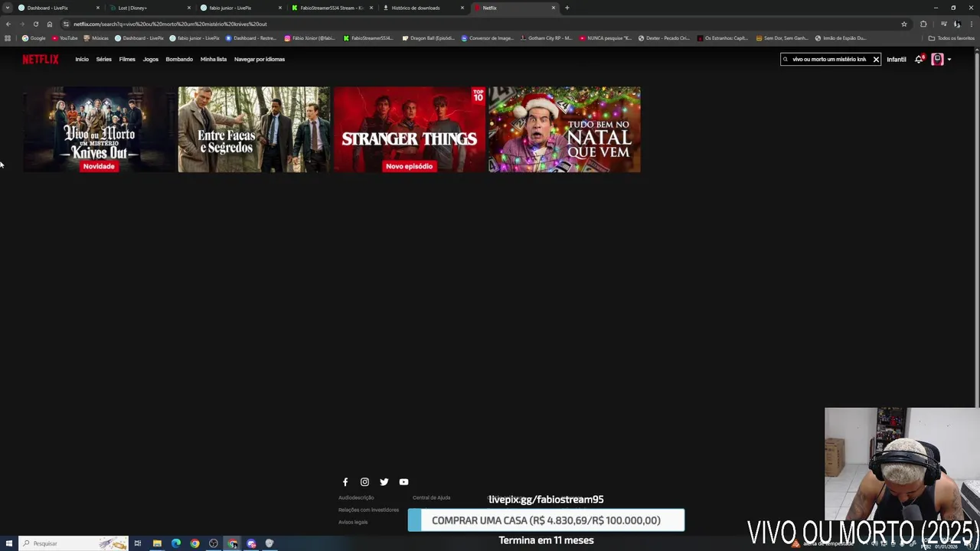Launch File Explorer from taskbar

click(157, 543)
